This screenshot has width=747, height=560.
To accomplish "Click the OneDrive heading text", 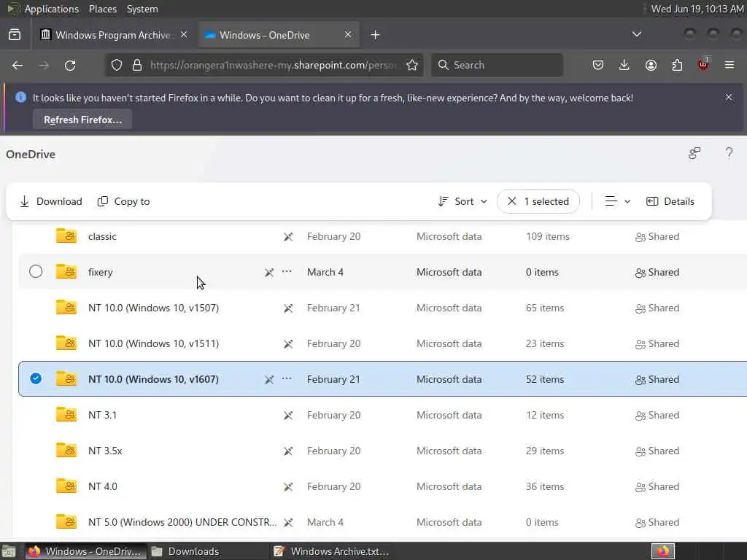I will 31,155.
